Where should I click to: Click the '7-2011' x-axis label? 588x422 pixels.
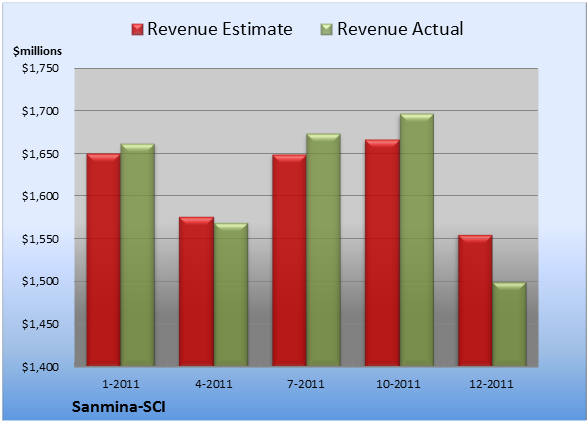coord(306,384)
